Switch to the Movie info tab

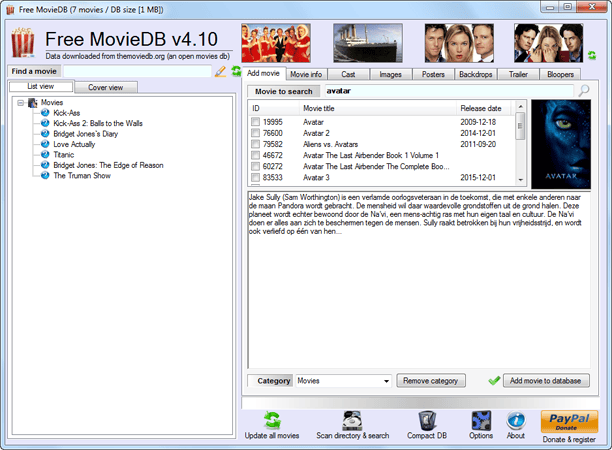(306, 74)
